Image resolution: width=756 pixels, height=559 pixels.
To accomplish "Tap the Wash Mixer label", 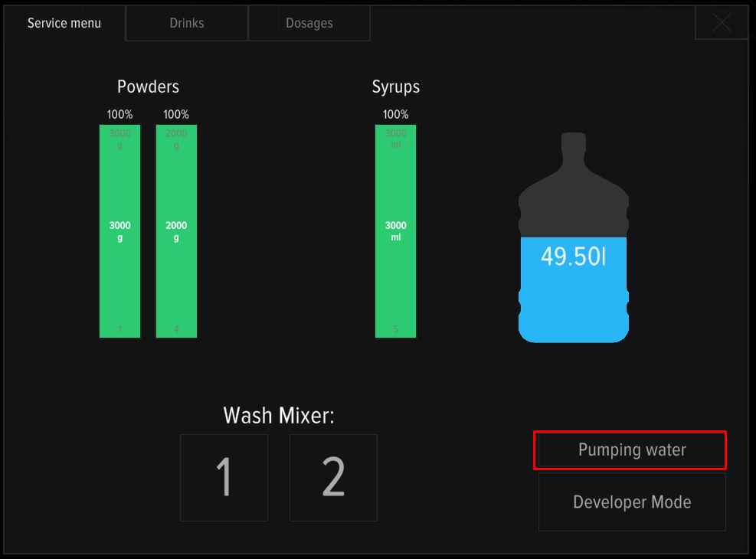I will (279, 416).
